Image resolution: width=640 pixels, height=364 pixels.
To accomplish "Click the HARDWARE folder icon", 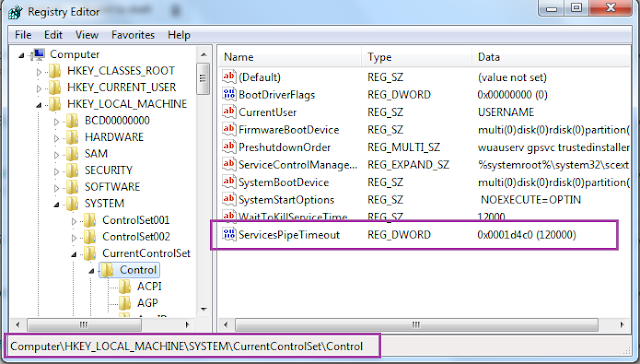I will pyautogui.click(x=72, y=137).
